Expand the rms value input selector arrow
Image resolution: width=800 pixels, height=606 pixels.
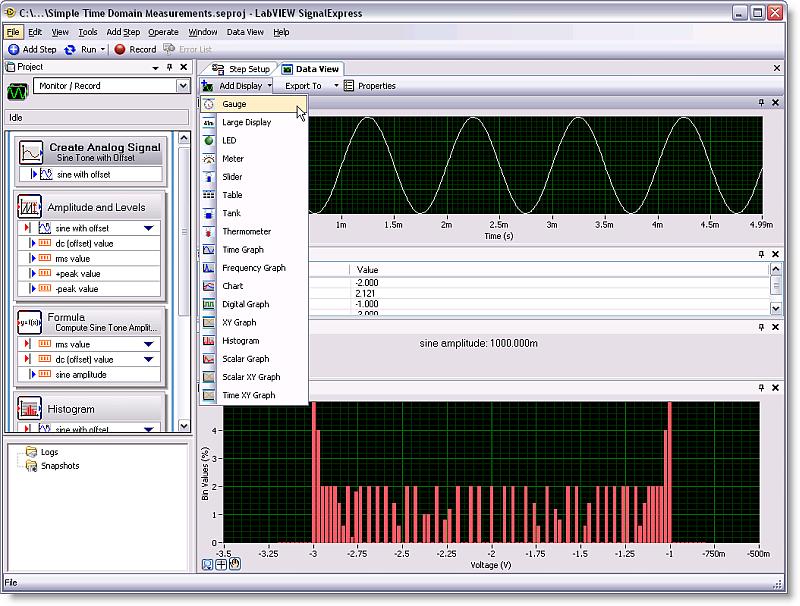click(x=149, y=344)
